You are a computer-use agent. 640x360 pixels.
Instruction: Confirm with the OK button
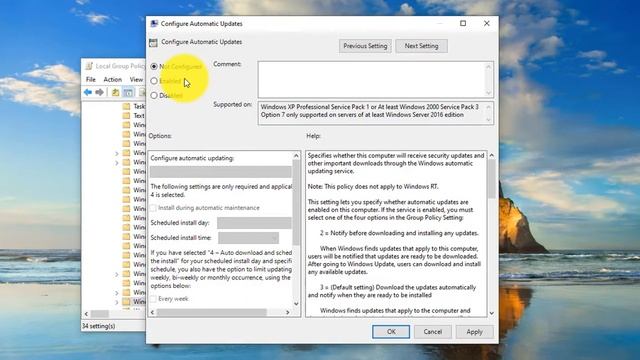point(391,332)
